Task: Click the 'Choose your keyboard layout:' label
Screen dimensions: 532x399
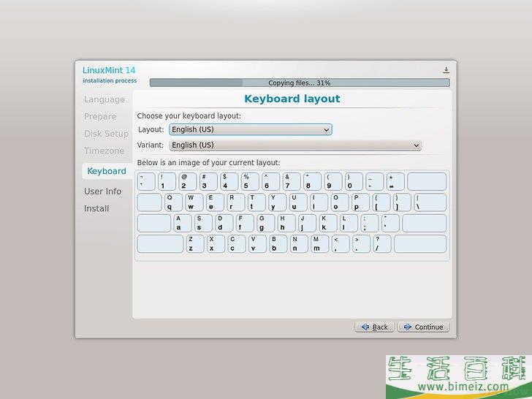Action: (189, 115)
